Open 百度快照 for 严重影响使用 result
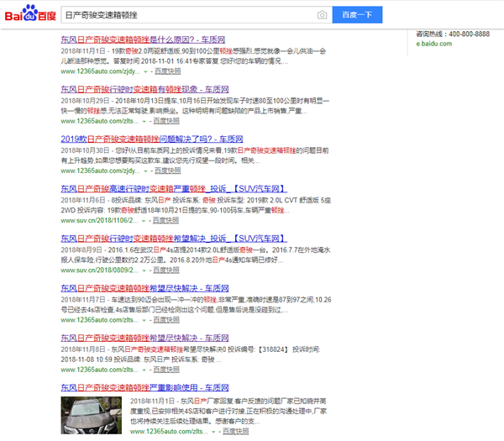504x441 pixels. (x=235, y=432)
